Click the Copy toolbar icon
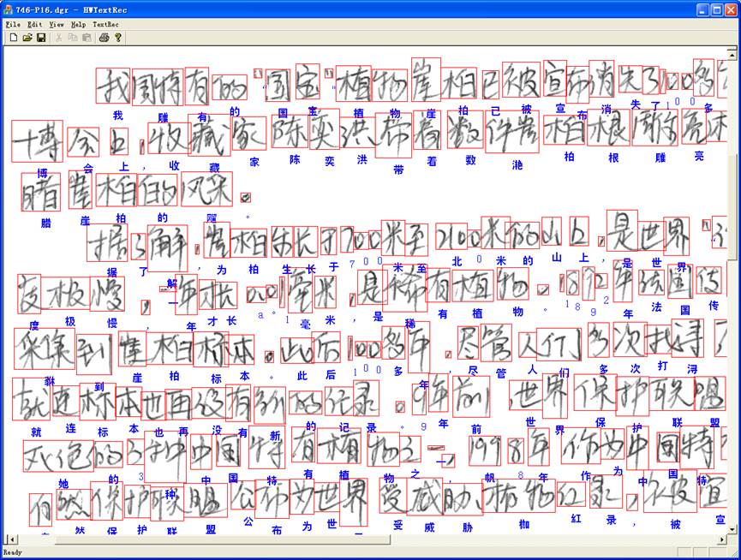The height and width of the screenshot is (560, 741). (x=73, y=38)
